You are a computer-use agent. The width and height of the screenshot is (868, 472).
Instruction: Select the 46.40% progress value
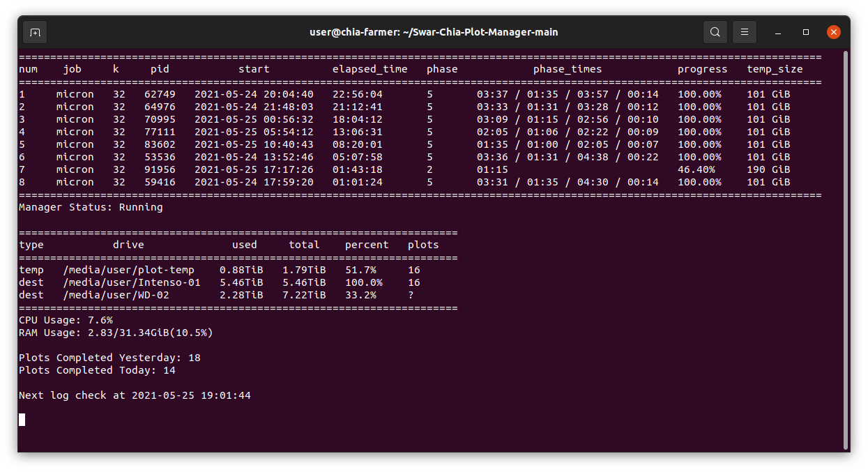(x=698, y=169)
